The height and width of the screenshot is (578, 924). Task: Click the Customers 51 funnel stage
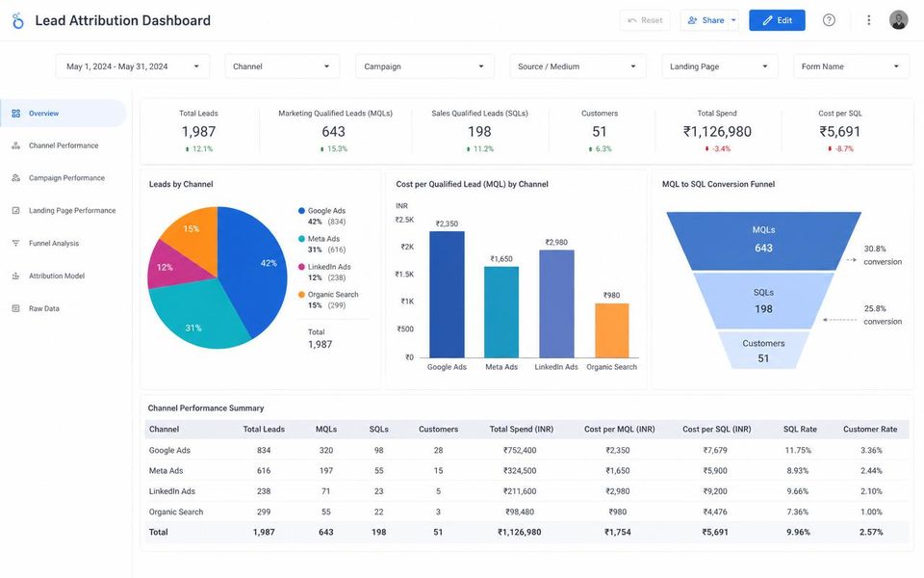[763, 351]
